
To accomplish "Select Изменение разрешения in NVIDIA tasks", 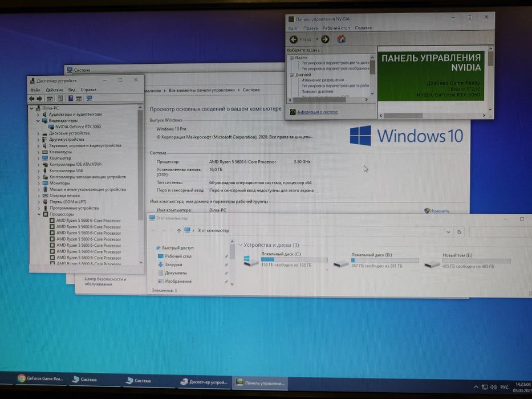I will point(322,80).
